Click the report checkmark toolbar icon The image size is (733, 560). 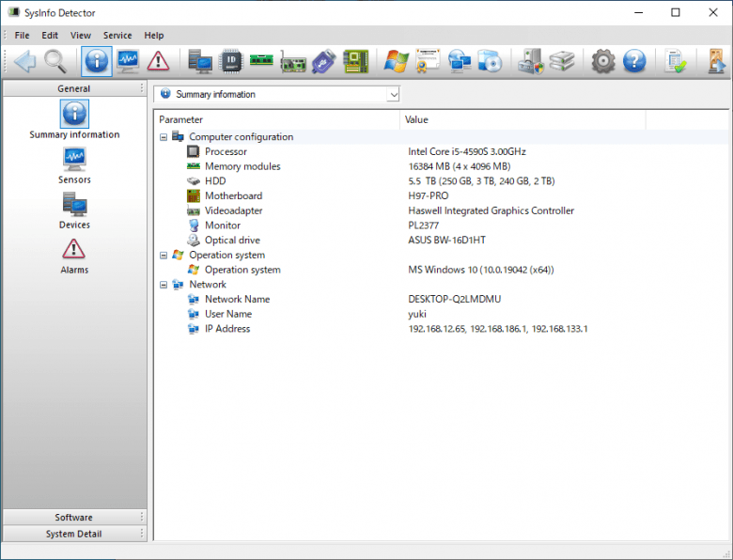pyautogui.click(x=675, y=61)
